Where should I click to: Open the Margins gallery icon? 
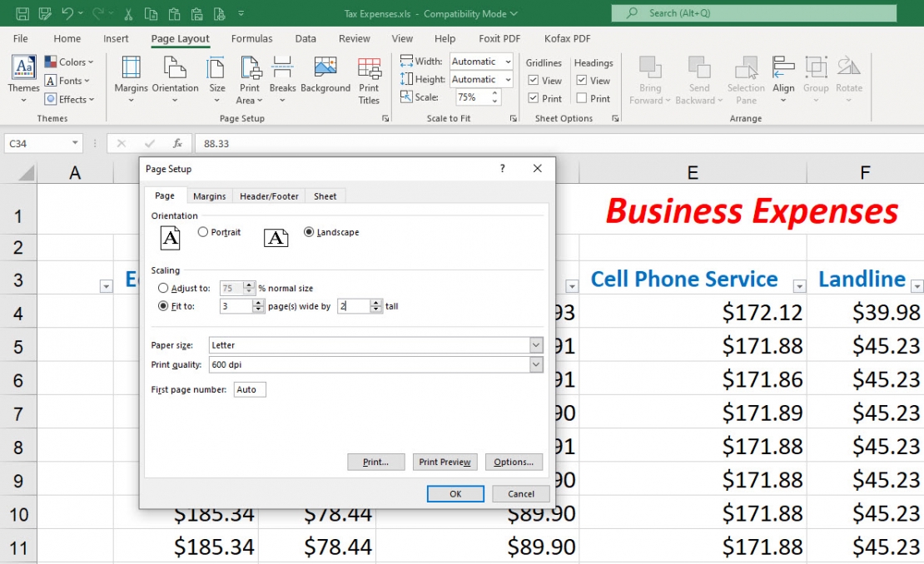pyautogui.click(x=131, y=79)
